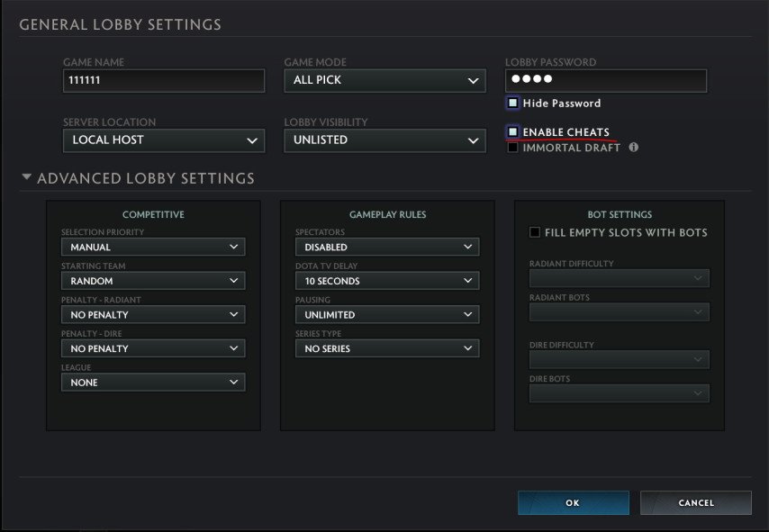769x532 pixels.
Task: Check Fill Empty Slots With Bots
Action: [537, 231]
